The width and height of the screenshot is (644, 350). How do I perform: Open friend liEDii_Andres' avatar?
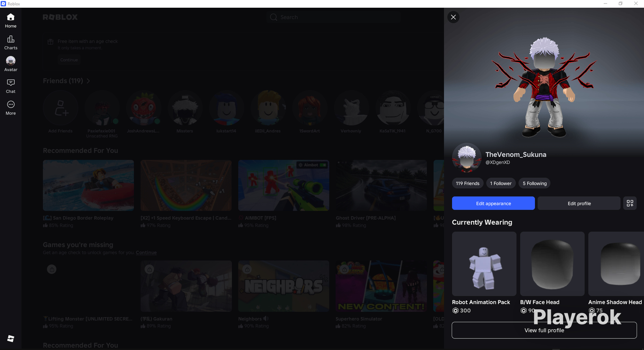(x=268, y=108)
